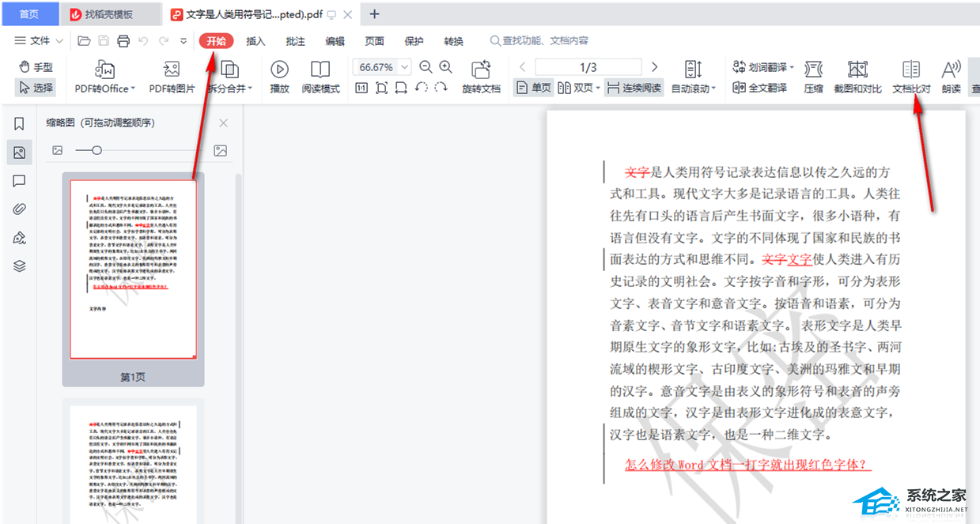Open the attachments paperclip panel
Image resolution: width=980 pixels, height=524 pixels.
(x=19, y=209)
